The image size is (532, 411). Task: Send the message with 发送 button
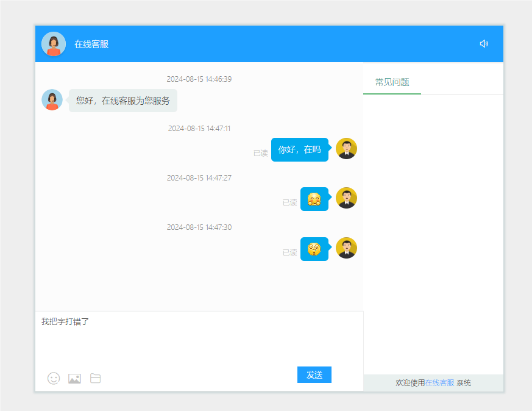[314, 374]
